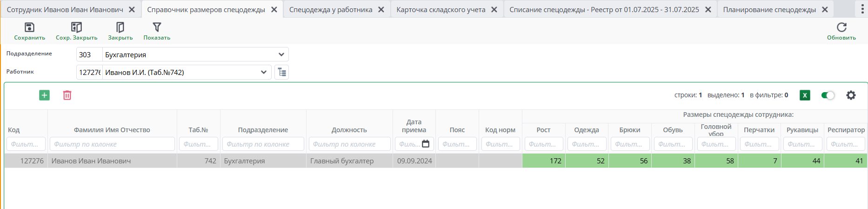Viewport: 868px width, 209px height.
Task: Click the Должность filter input field
Action: [x=349, y=144]
